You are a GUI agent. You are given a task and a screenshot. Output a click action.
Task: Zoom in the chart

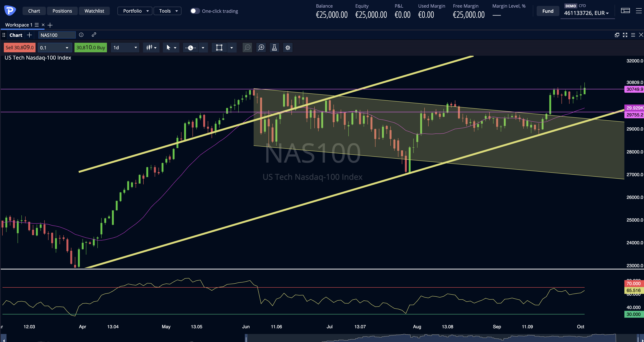(x=261, y=48)
